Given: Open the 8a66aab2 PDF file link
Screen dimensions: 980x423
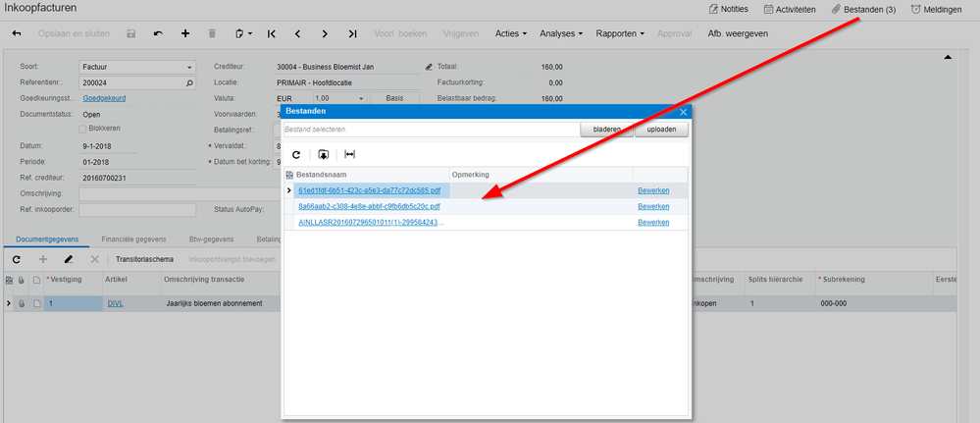Looking at the screenshot, I should (x=369, y=206).
